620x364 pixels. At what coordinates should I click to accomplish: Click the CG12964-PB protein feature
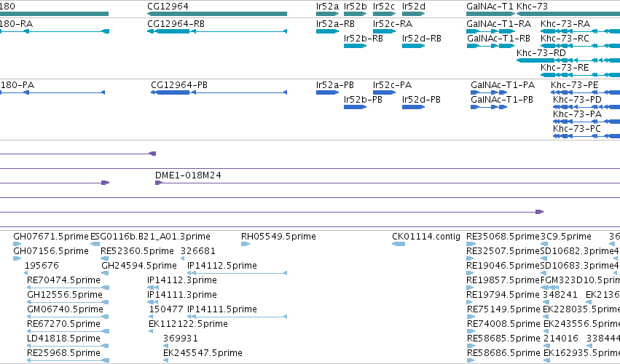(219, 92)
